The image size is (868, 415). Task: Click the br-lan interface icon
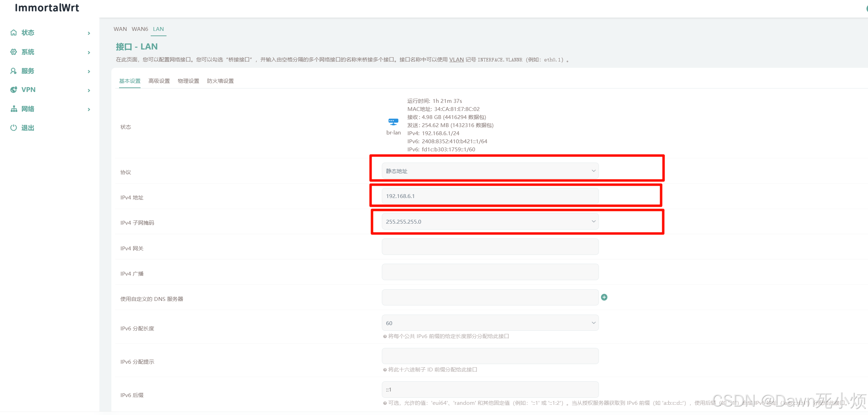pos(393,122)
